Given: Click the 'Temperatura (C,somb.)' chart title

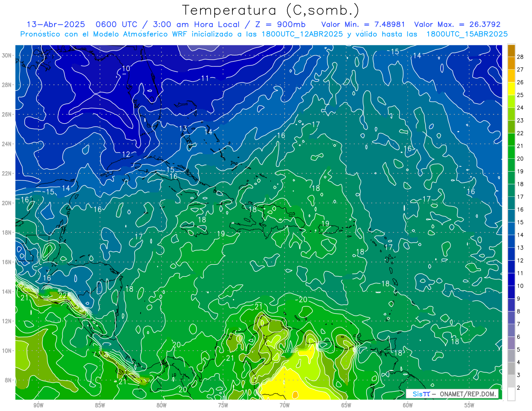Looking at the screenshot, I should point(271,11).
